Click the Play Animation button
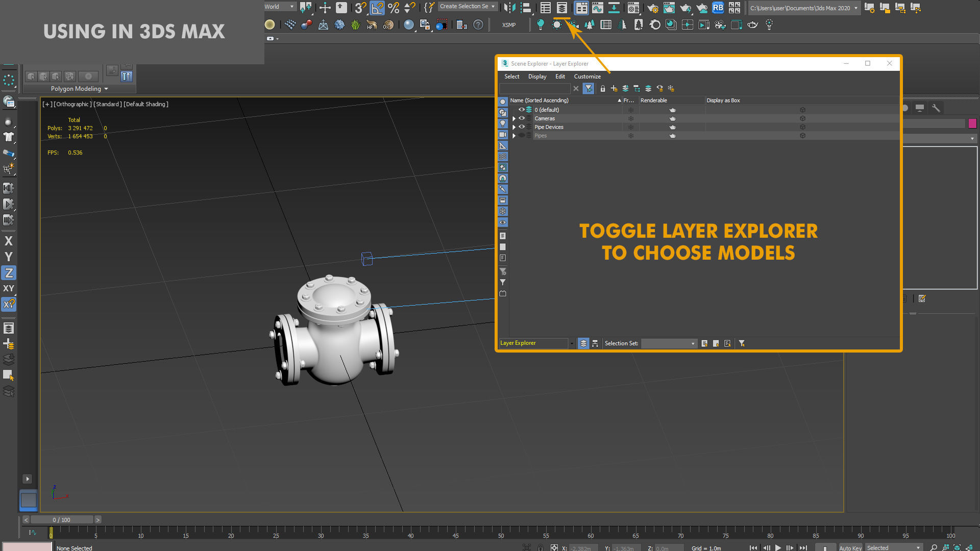 (778, 547)
